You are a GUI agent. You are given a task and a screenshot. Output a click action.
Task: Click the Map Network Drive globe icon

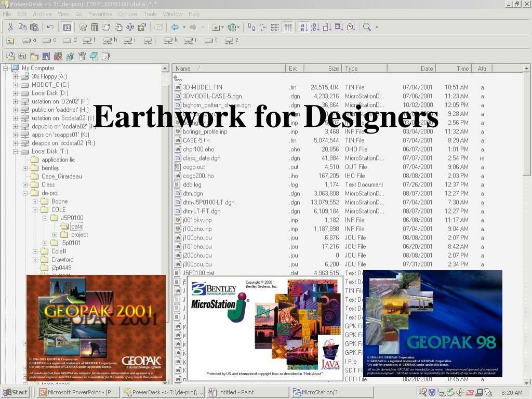point(232,27)
